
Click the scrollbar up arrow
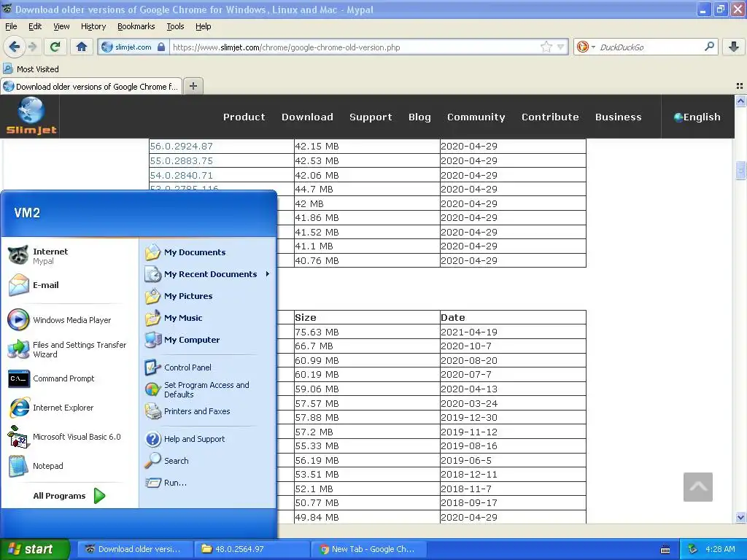(x=740, y=101)
